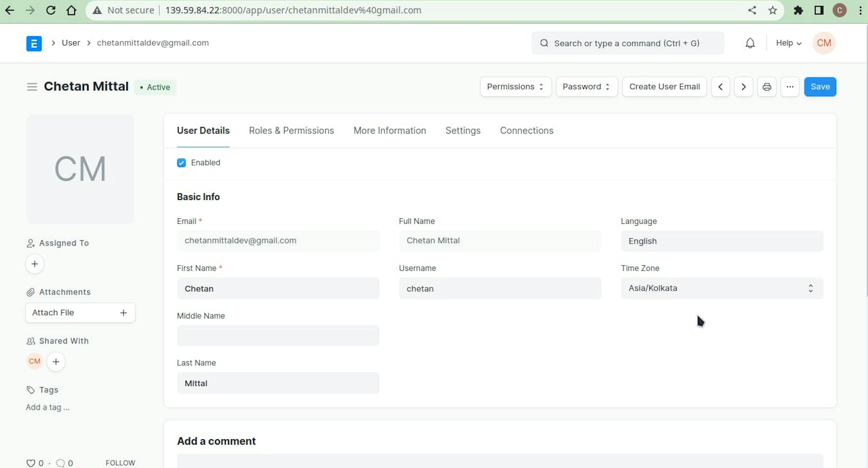Switch to the Roles & Permissions tab

[x=291, y=131]
